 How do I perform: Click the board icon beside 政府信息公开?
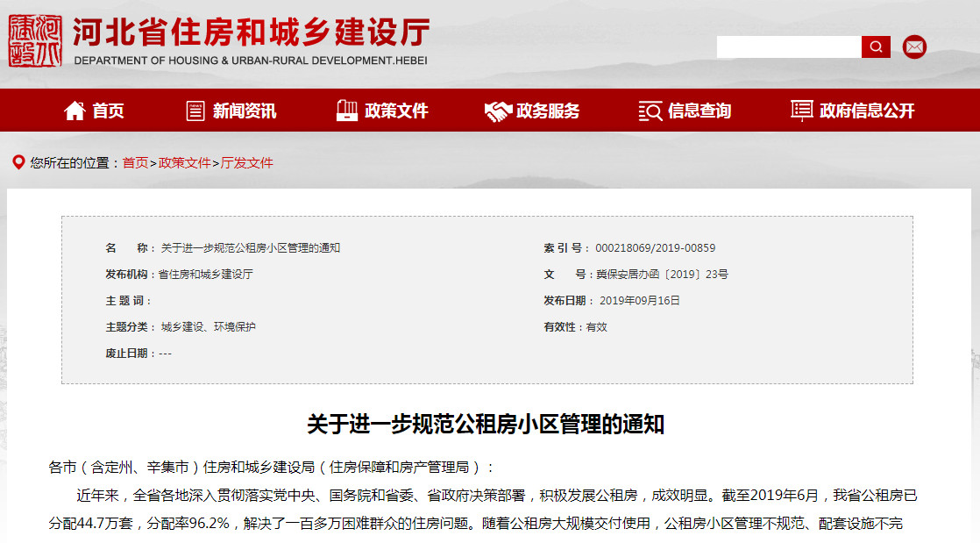coord(801,111)
